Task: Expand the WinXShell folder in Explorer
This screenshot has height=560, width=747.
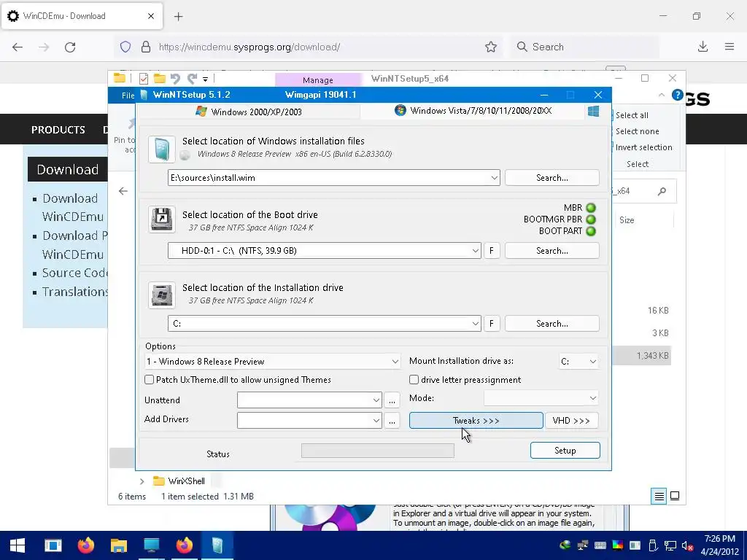Action: (x=142, y=481)
